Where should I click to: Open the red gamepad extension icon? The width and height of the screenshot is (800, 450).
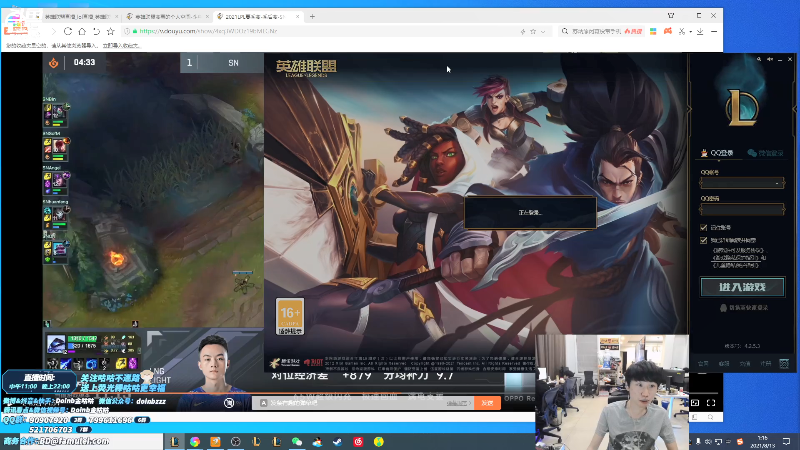pyautogui.click(x=667, y=31)
